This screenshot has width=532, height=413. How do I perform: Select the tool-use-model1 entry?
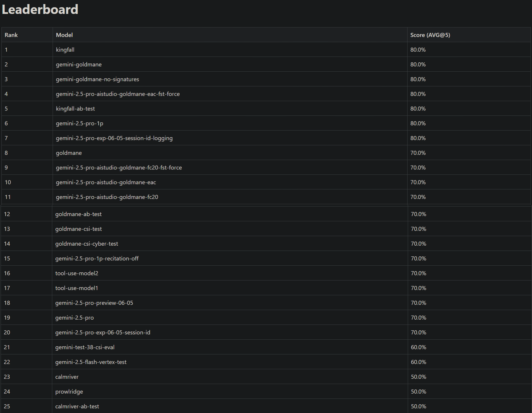click(x=77, y=288)
